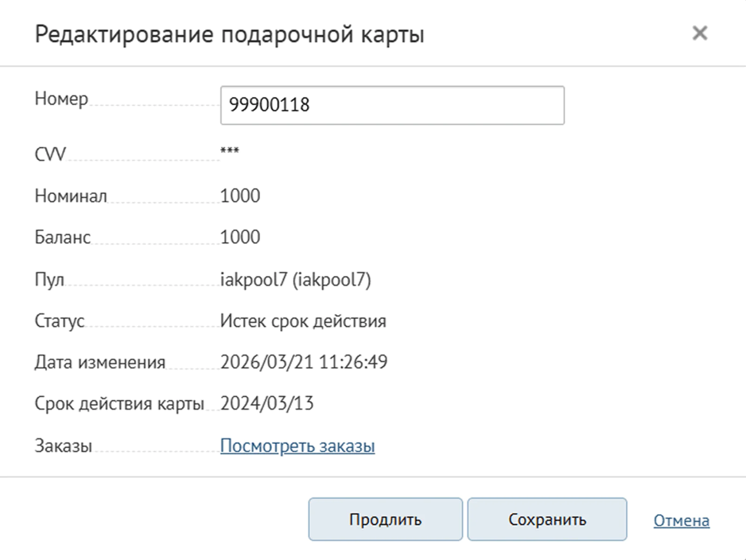746x560 pixels.
Task: Click the modification date 2026/03/21 11:26:49
Action: pos(304,362)
